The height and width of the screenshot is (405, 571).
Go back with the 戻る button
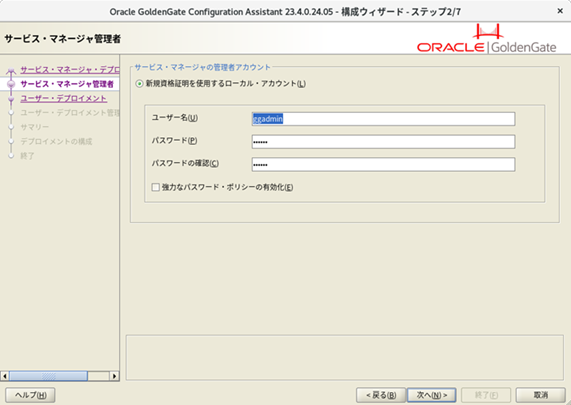click(381, 395)
